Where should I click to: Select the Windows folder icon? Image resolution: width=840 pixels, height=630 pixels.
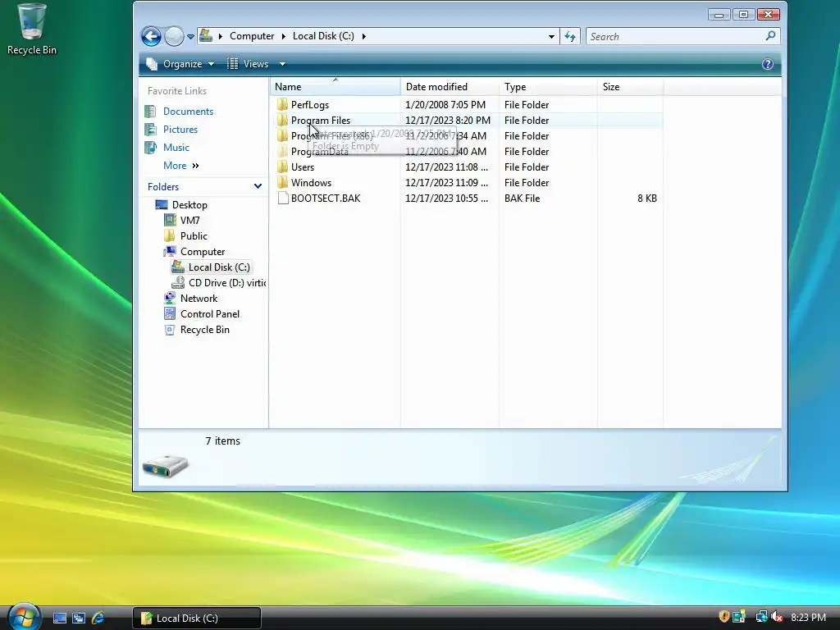(x=282, y=182)
